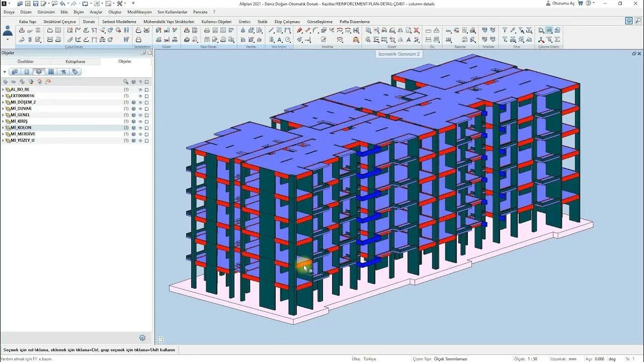Select the tag view icon in Objeler panel
Viewport: 644px width, 362px height.
click(x=75, y=72)
